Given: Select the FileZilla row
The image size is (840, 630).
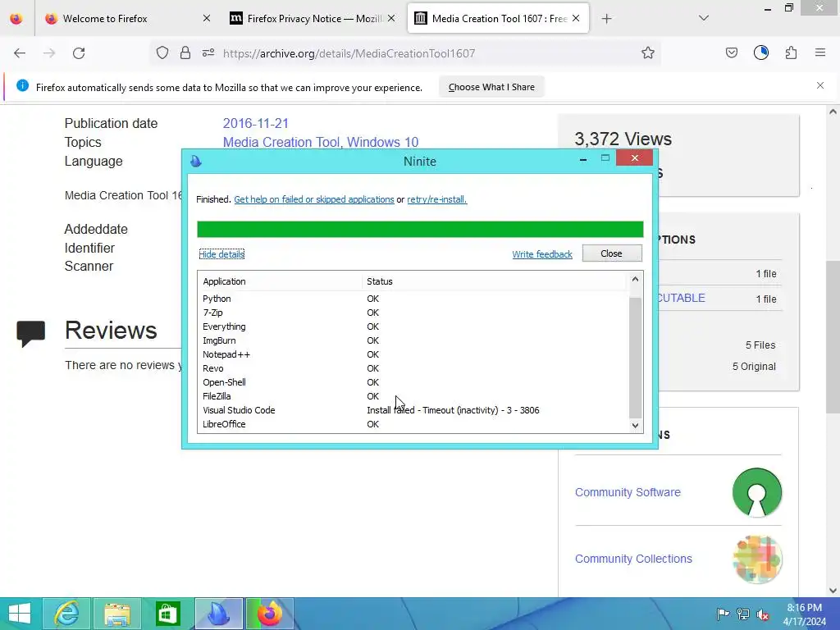Looking at the screenshot, I should point(413,396).
